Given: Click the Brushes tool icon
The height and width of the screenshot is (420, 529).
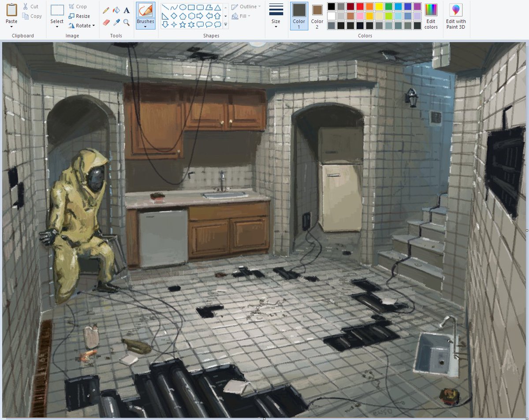Looking at the screenshot, I should pos(145,10).
